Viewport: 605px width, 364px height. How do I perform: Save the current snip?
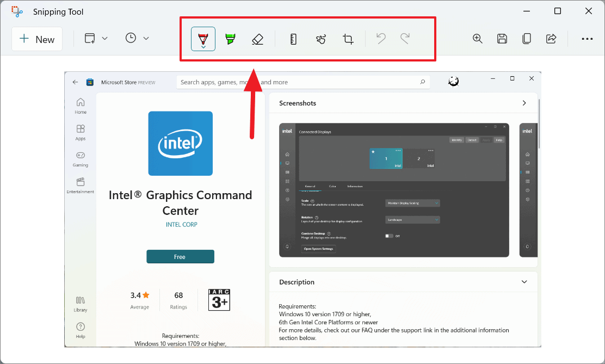[502, 39]
